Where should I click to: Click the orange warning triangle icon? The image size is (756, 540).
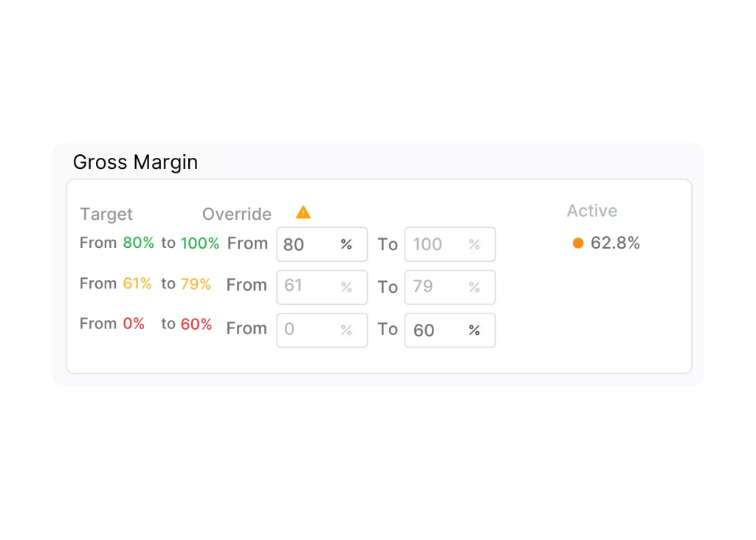303,212
